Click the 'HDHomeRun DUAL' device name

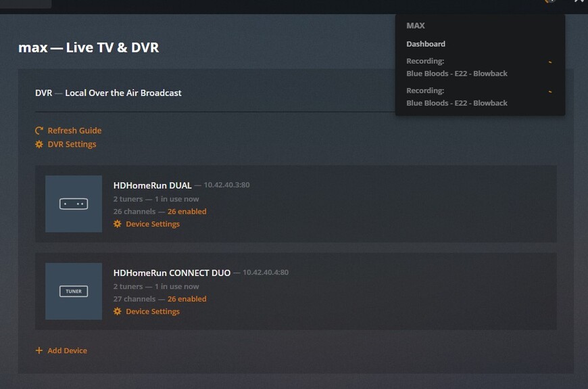152,185
